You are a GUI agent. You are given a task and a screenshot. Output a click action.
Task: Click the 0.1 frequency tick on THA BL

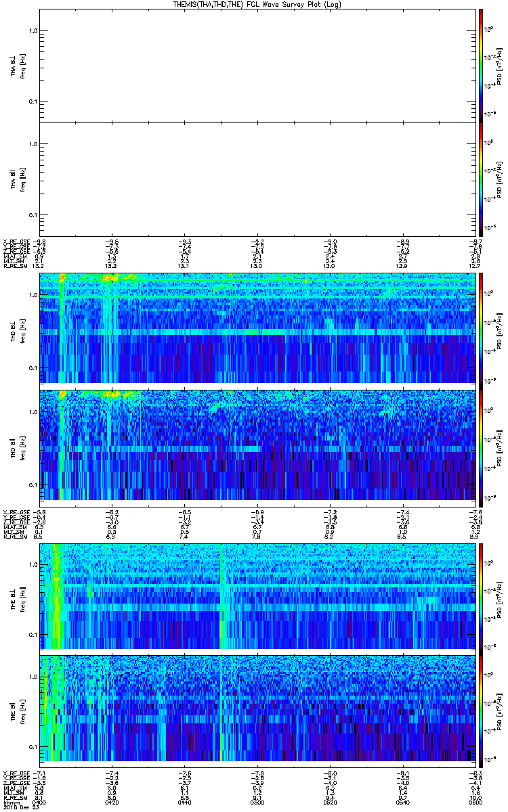click(32, 101)
